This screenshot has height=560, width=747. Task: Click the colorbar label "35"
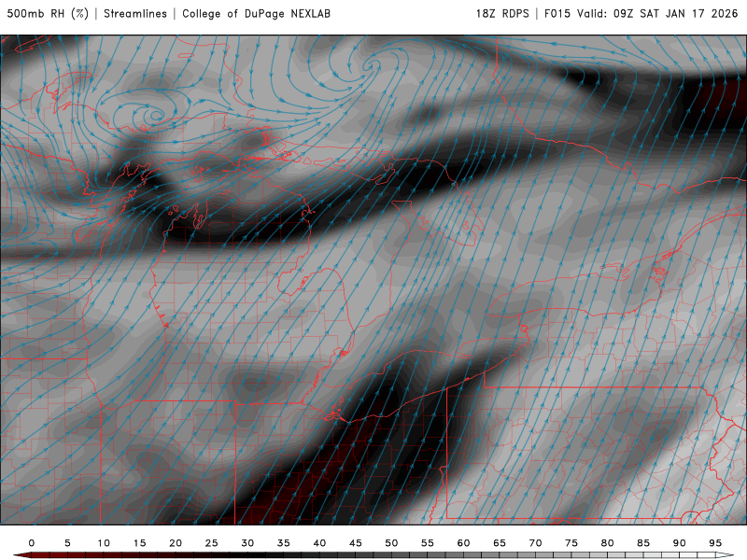284,543
